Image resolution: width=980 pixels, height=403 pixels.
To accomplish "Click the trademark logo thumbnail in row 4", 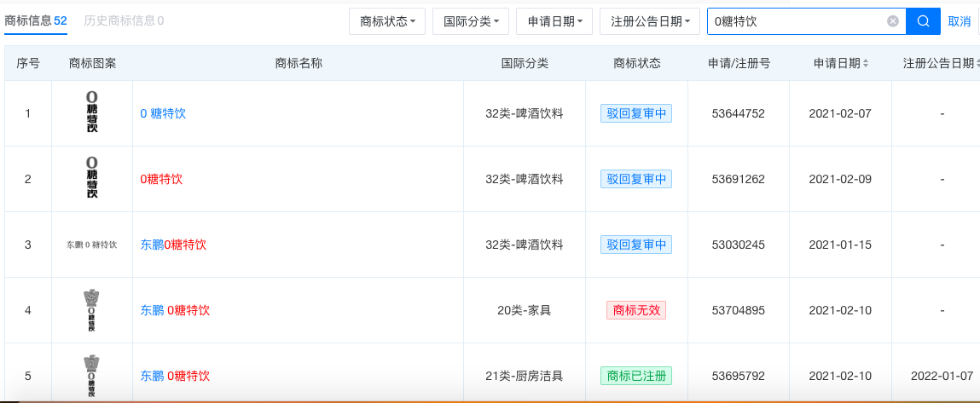I will point(92,310).
